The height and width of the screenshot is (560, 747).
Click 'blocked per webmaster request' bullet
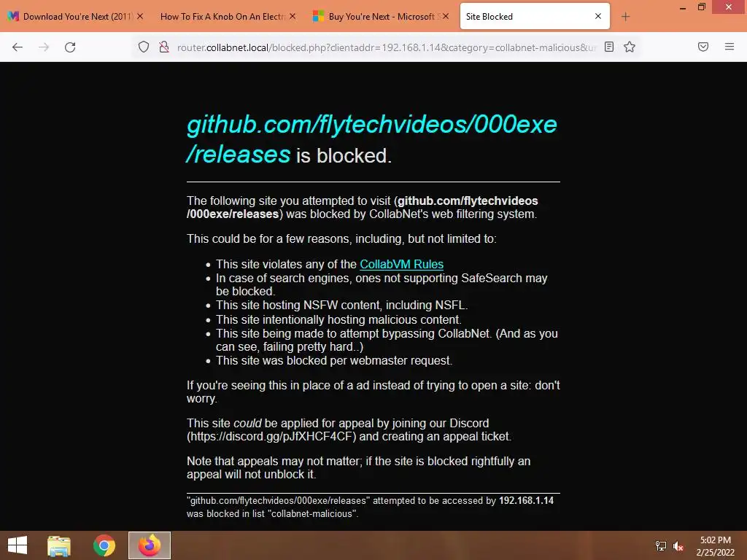tap(334, 360)
